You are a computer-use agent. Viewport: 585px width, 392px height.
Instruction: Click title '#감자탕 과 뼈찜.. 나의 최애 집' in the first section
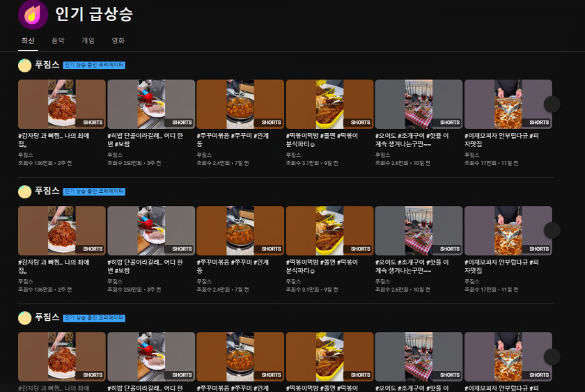click(54, 140)
